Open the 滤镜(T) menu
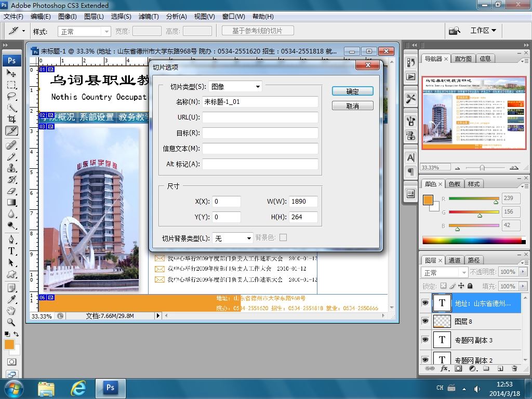Screen dimensions: 532x399 [149, 16]
